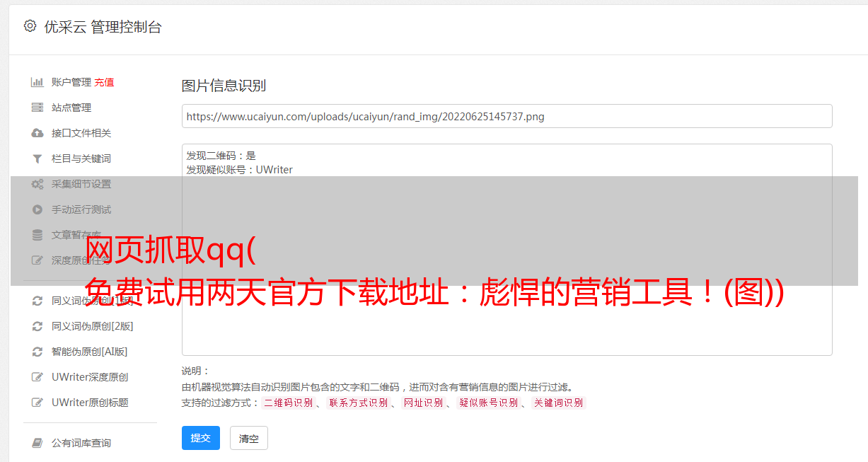
Task: Click the gears icon for 采集细节设置
Action: point(37,184)
